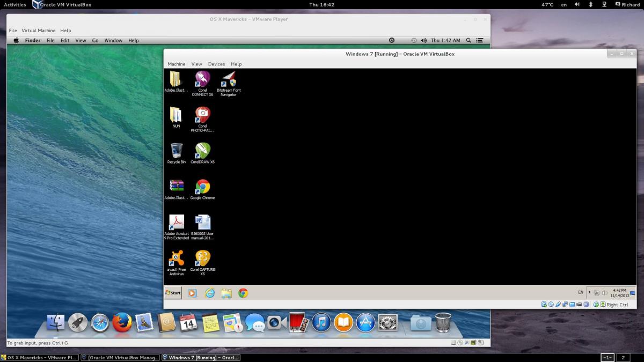Switch to workspace 2 in bottom panel
This screenshot has width=644, height=362.
coord(623,358)
